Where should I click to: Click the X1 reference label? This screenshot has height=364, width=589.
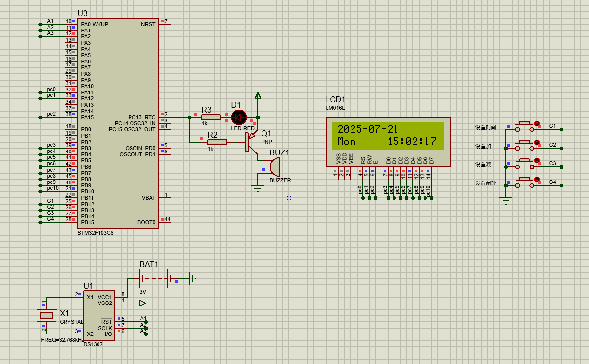65,313
